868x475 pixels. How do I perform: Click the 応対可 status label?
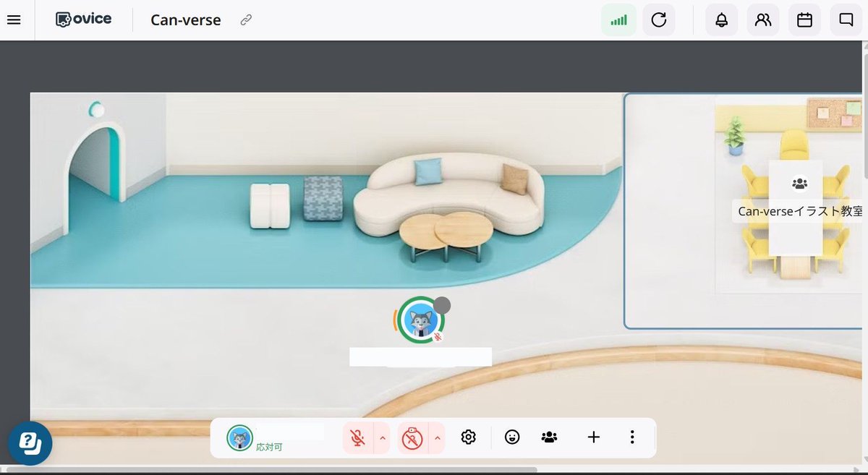click(269, 448)
